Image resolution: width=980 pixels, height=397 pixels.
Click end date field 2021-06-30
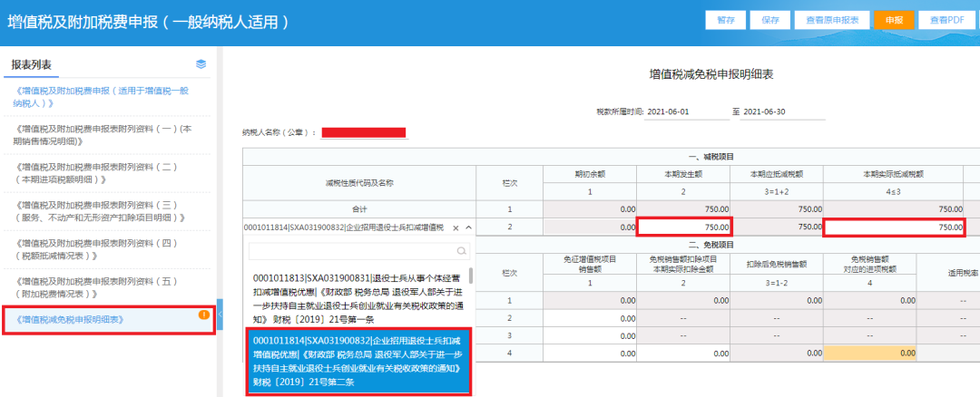783,112
